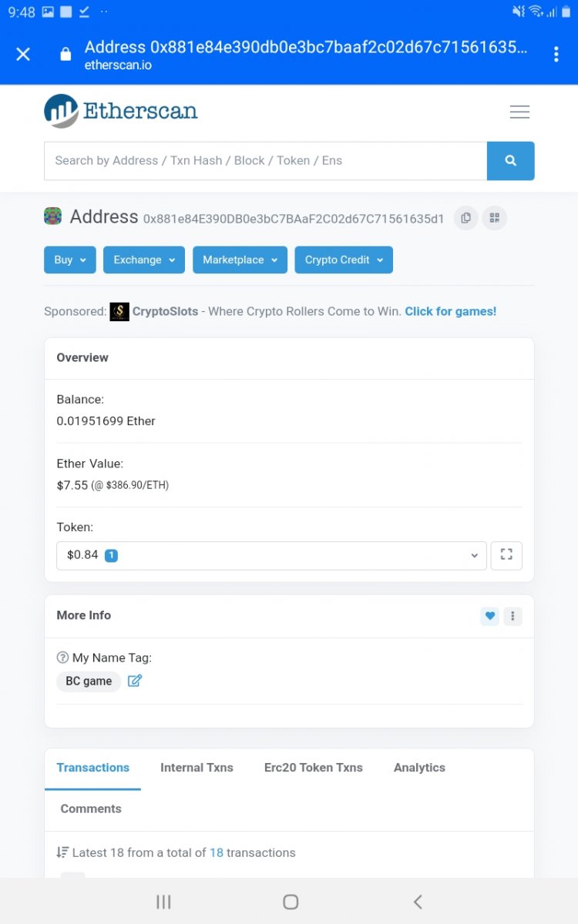Click the blue search magnifier button
This screenshot has height=924, width=578.
[510, 161]
